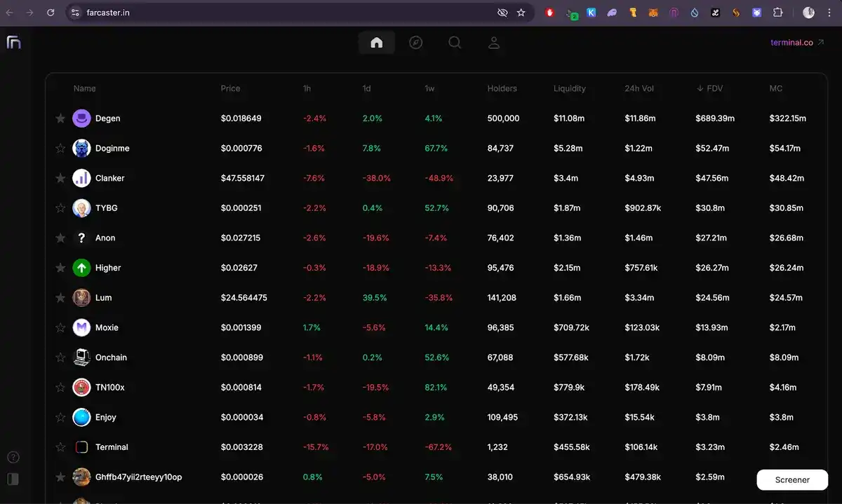The width and height of the screenshot is (842, 504).
Task: Open the Search magnifier tab
Action: click(x=455, y=43)
